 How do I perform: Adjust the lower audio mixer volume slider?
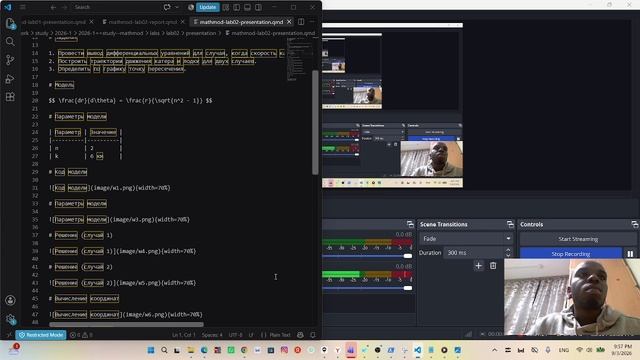click(408, 288)
